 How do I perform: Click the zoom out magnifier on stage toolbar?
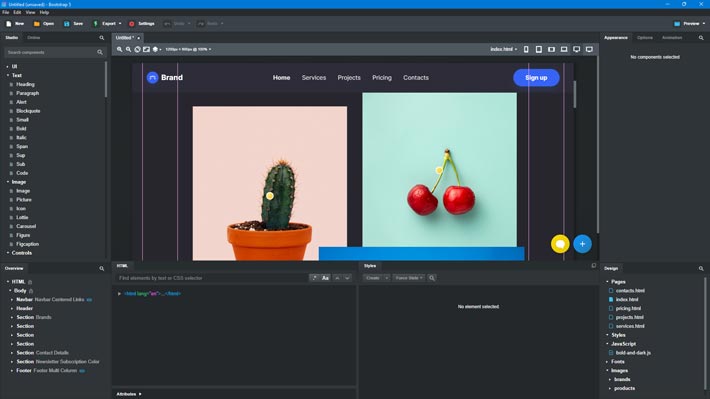[x=129, y=49]
